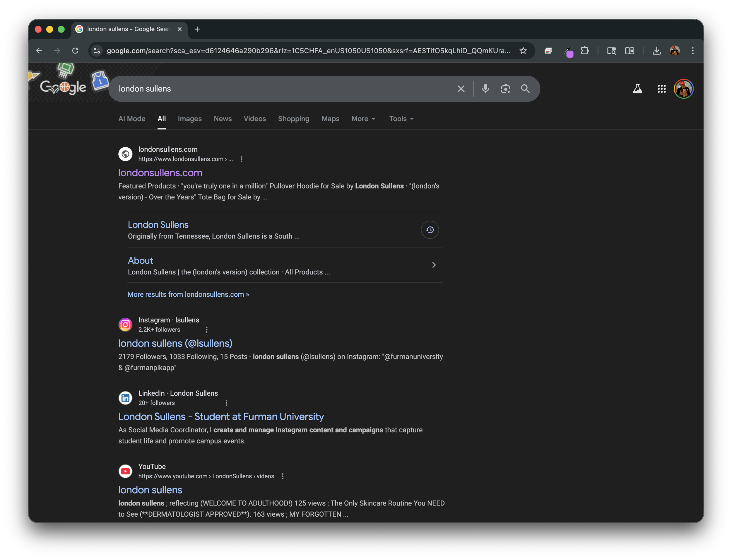This screenshot has height=560, width=732.
Task: Click More results from londonsullens.com
Action: click(188, 294)
